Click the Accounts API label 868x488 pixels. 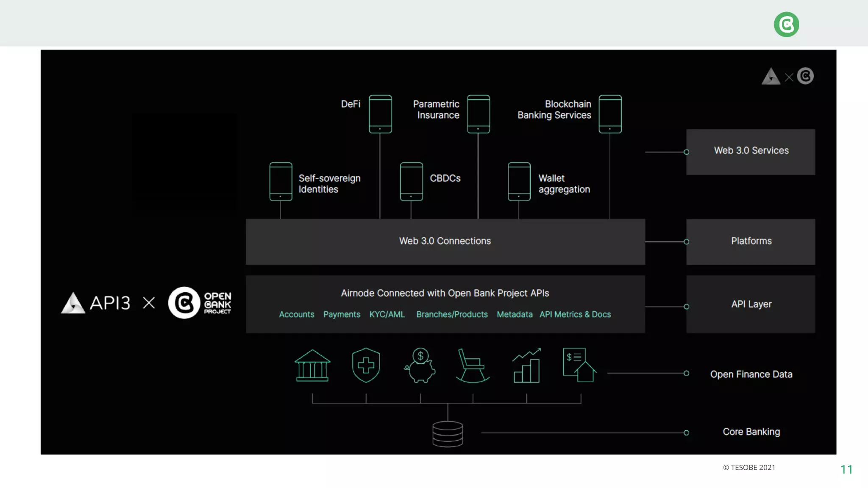(297, 314)
